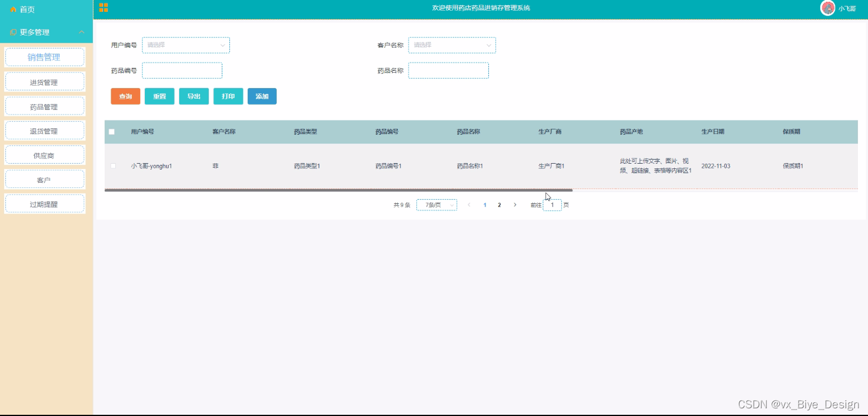
Task: Toggle the select-all checkbox in table header
Action: pos(112,132)
